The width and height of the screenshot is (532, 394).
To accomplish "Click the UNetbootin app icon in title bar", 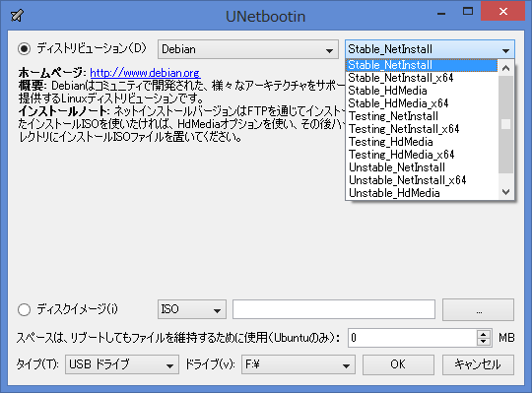I will point(17,16).
